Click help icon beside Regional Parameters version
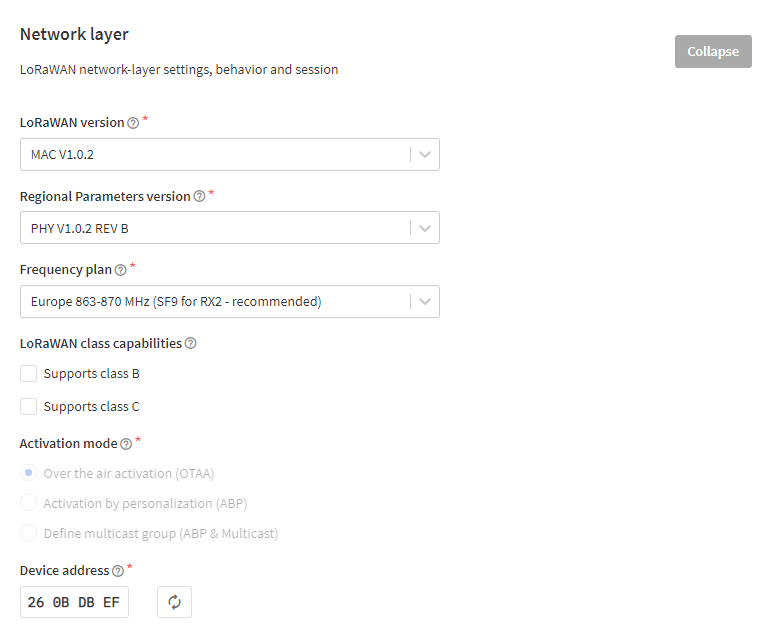762x625 pixels. tap(199, 197)
